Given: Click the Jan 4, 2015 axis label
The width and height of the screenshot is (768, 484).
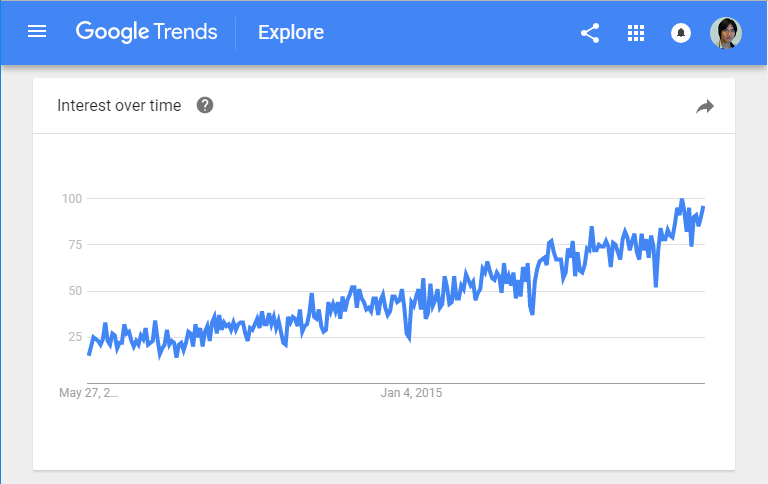Looking at the screenshot, I should pyautogui.click(x=411, y=393).
